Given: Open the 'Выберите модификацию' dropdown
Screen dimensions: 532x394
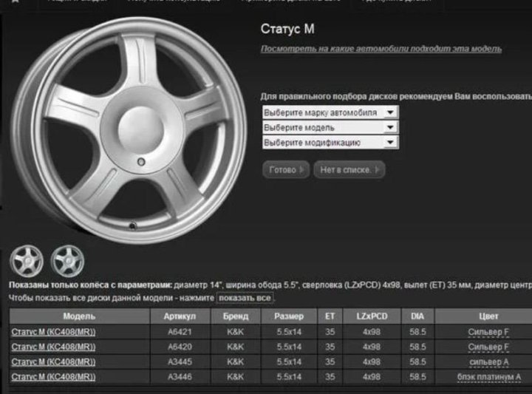Looking at the screenshot, I should [x=330, y=142].
